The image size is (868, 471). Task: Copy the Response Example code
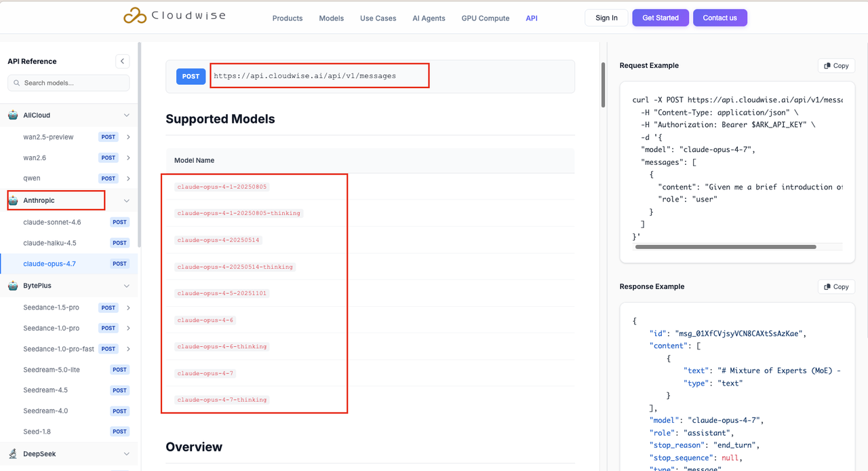(x=836, y=286)
